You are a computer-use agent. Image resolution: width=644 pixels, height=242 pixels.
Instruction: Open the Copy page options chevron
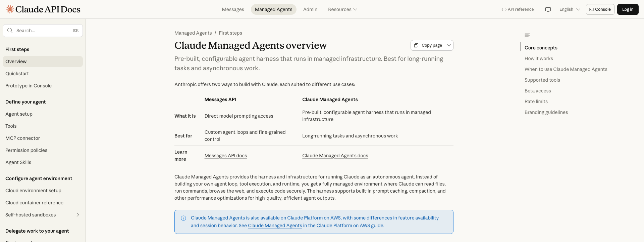[449, 45]
